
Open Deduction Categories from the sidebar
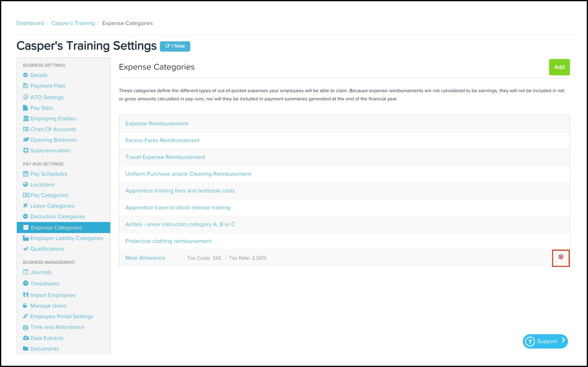click(58, 216)
